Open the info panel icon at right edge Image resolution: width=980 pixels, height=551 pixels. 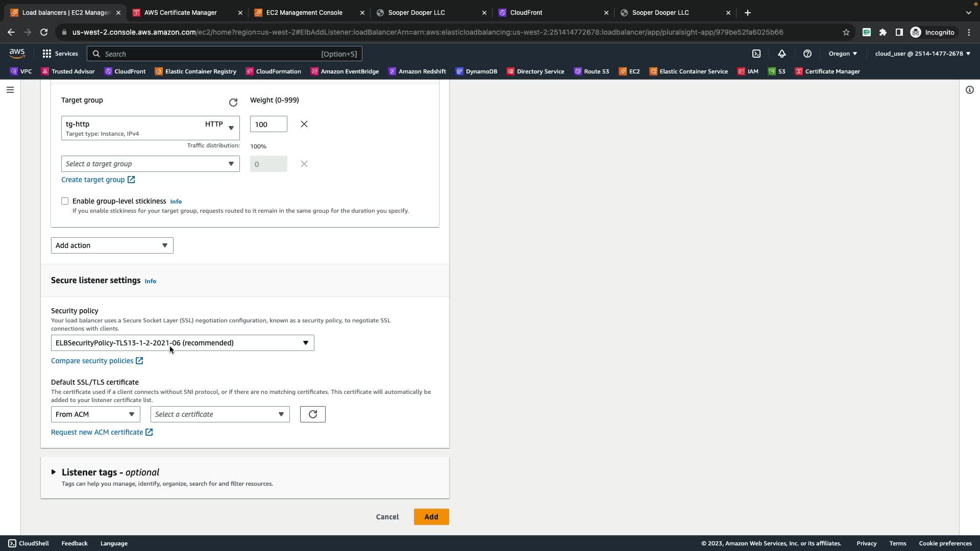(969, 90)
